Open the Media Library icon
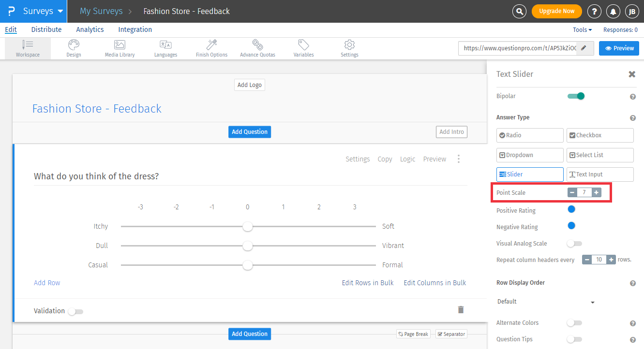 click(x=120, y=45)
